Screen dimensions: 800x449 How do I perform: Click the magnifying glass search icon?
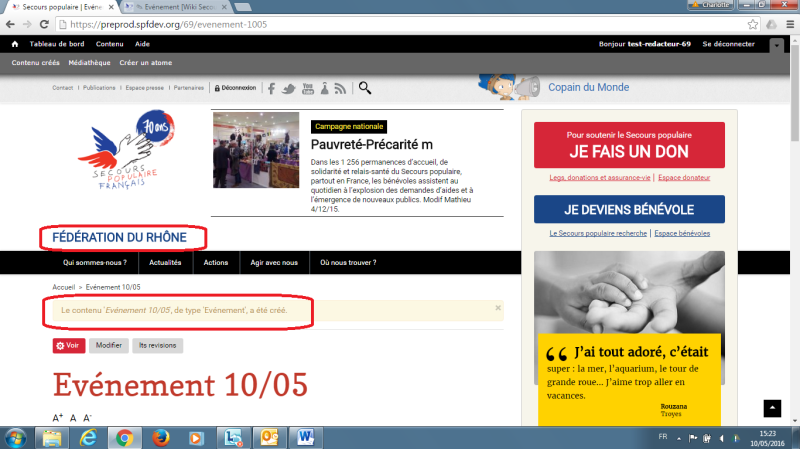coord(365,88)
